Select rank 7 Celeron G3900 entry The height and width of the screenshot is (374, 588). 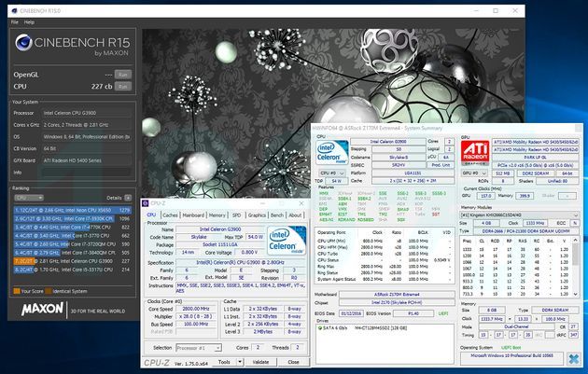coord(72,261)
